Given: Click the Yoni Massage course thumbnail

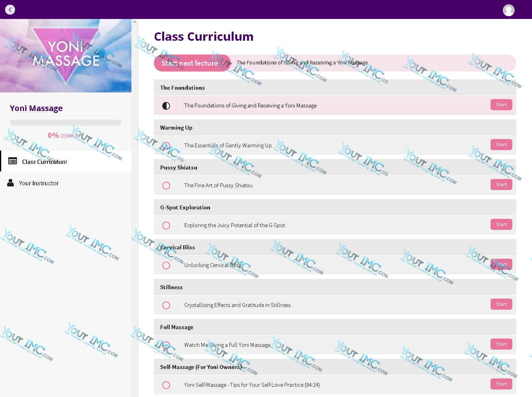Looking at the screenshot, I should click(66, 56).
